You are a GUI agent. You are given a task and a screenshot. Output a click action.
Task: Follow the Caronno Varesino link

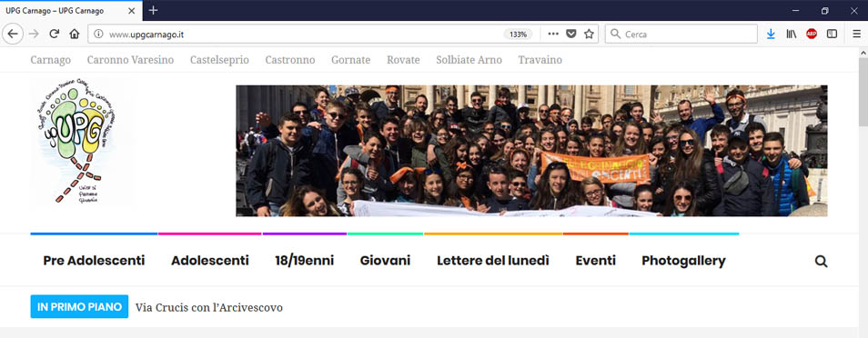[x=130, y=60]
